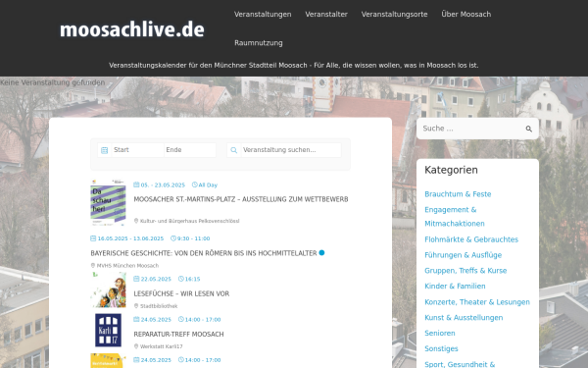The width and height of the screenshot is (588, 368).
Task: Open Kinder & Familien category
Action: tap(455, 287)
